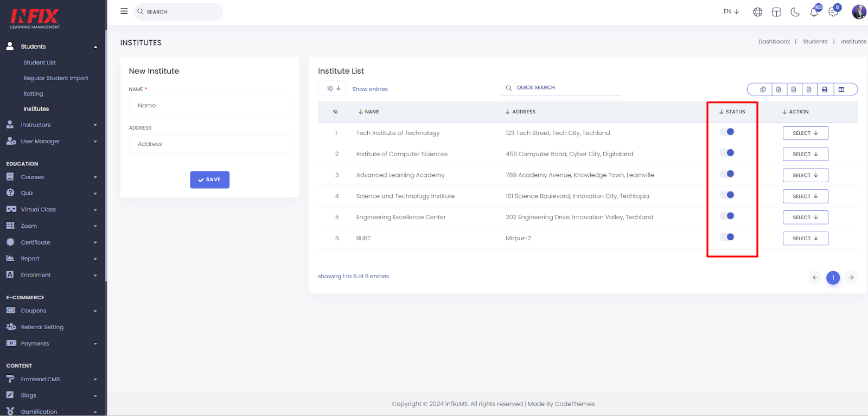Viewport: 868px width, 416px height.
Task: Open column visibility icon
Action: coord(841,89)
